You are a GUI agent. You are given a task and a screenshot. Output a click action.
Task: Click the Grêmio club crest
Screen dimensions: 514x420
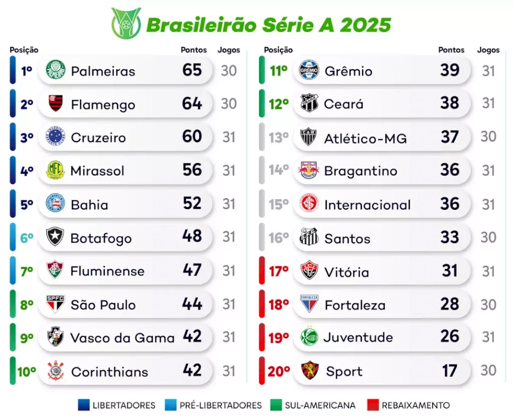(x=309, y=70)
